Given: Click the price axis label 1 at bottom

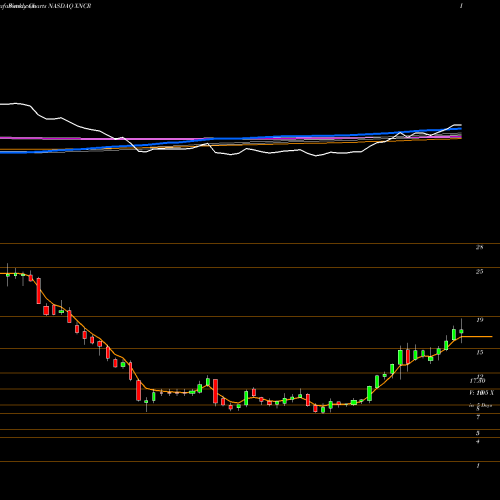Looking at the screenshot, I should pos(478,466).
